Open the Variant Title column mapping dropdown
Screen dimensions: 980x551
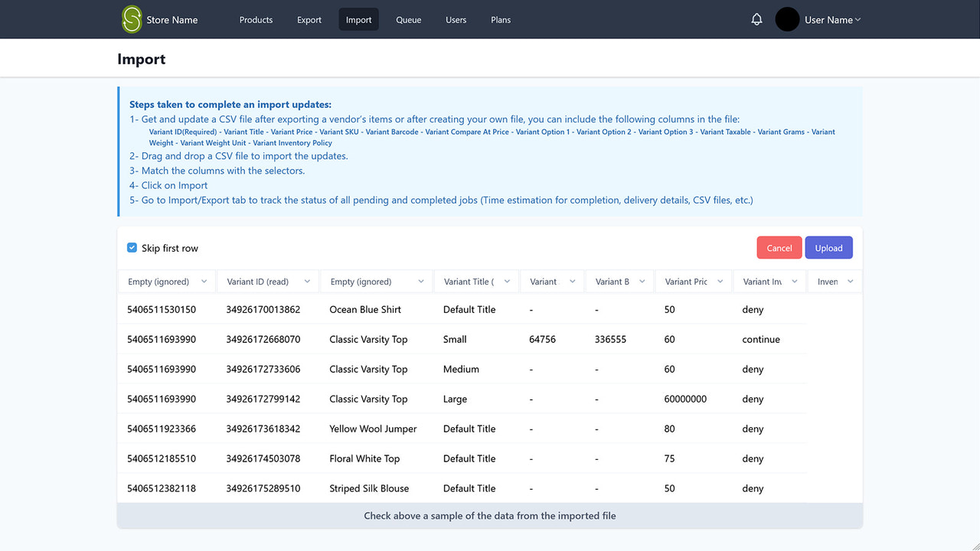click(x=476, y=281)
